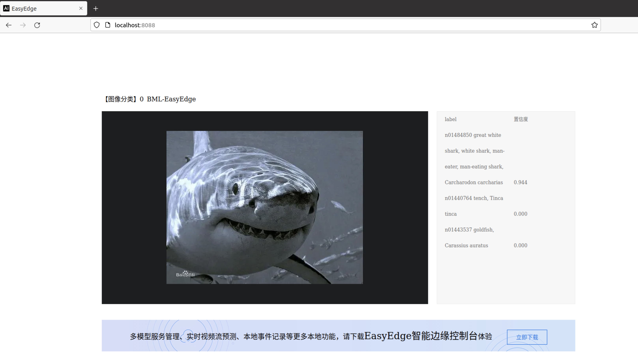Click the 立即下载 download button
This screenshot has height=364, width=638.
click(527, 337)
